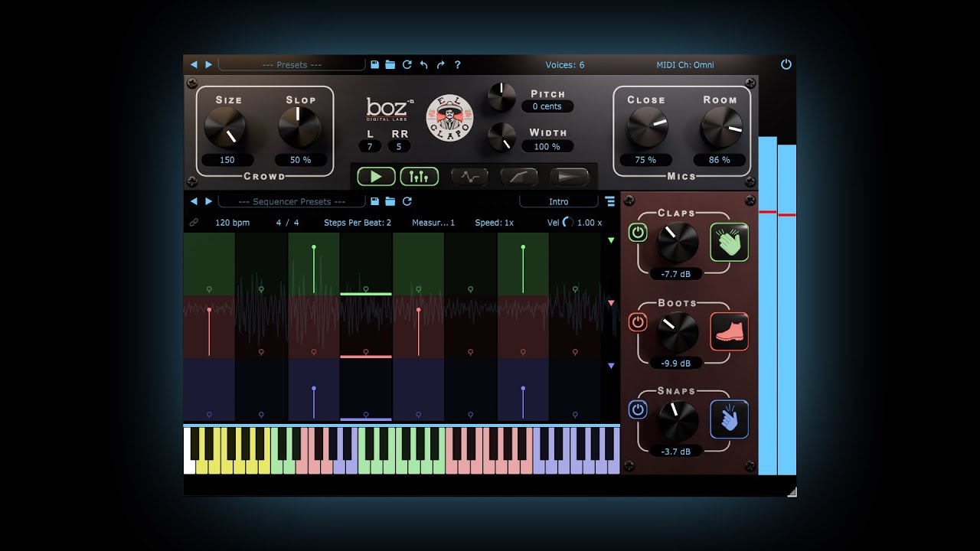Go to the previous plugin preset

point(194,64)
